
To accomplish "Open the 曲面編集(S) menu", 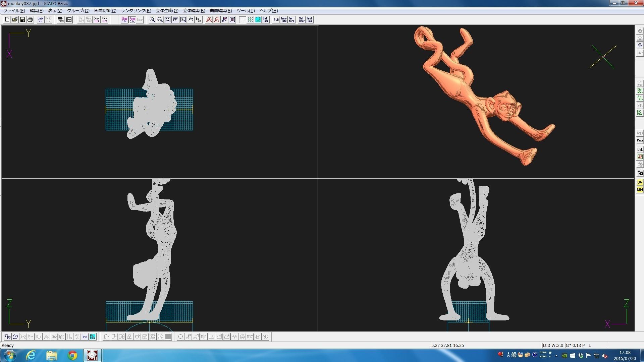I will (221, 11).
